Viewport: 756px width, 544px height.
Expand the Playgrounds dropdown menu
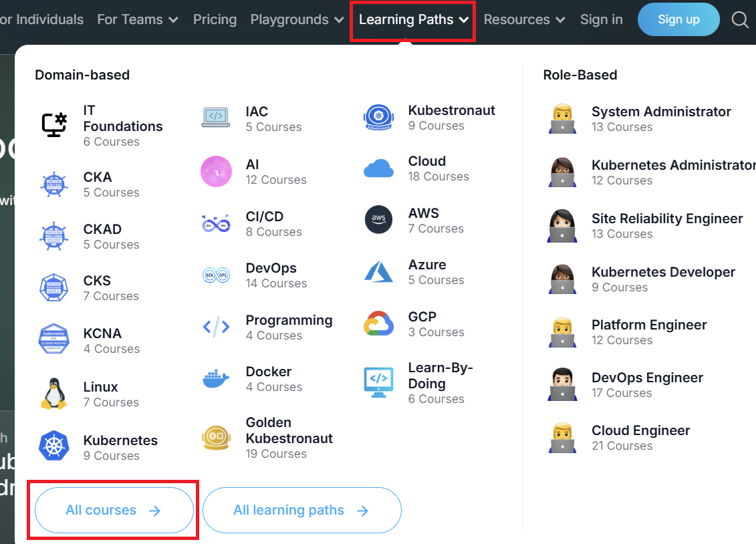pos(297,20)
